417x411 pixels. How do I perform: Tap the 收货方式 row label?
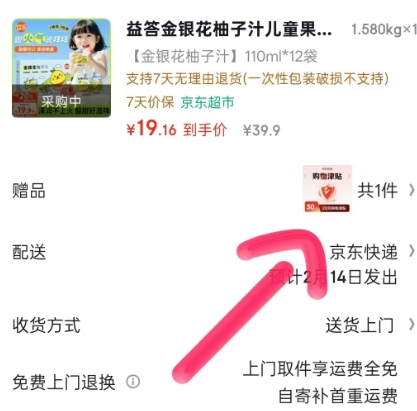46,325
